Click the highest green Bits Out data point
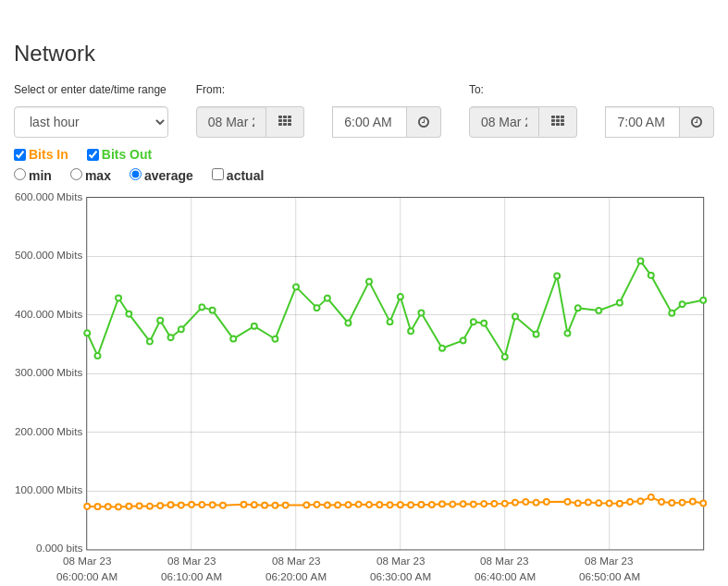 pyautogui.click(x=641, y=262)
